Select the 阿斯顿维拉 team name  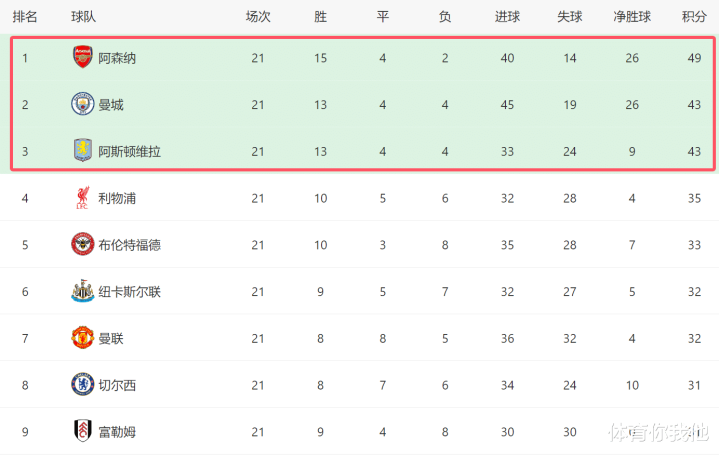[x=130, y=151]
